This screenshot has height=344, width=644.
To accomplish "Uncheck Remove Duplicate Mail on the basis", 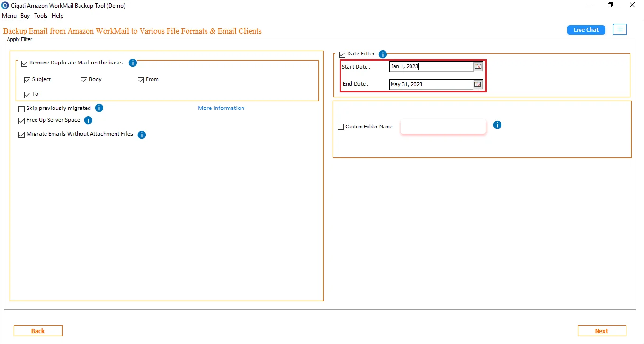I will (x=25, y=63).
